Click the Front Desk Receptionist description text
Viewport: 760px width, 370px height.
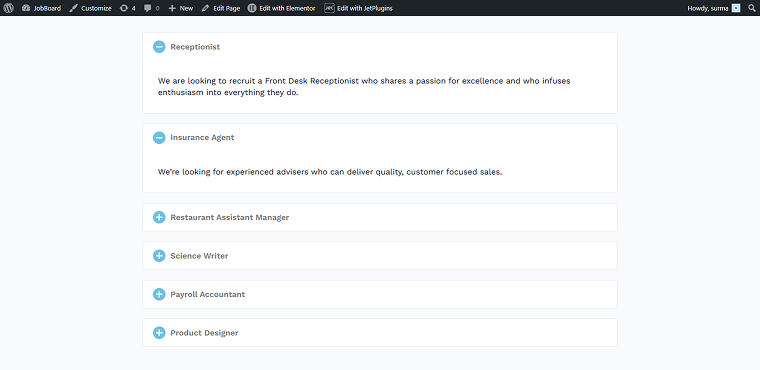coord(364,86)
